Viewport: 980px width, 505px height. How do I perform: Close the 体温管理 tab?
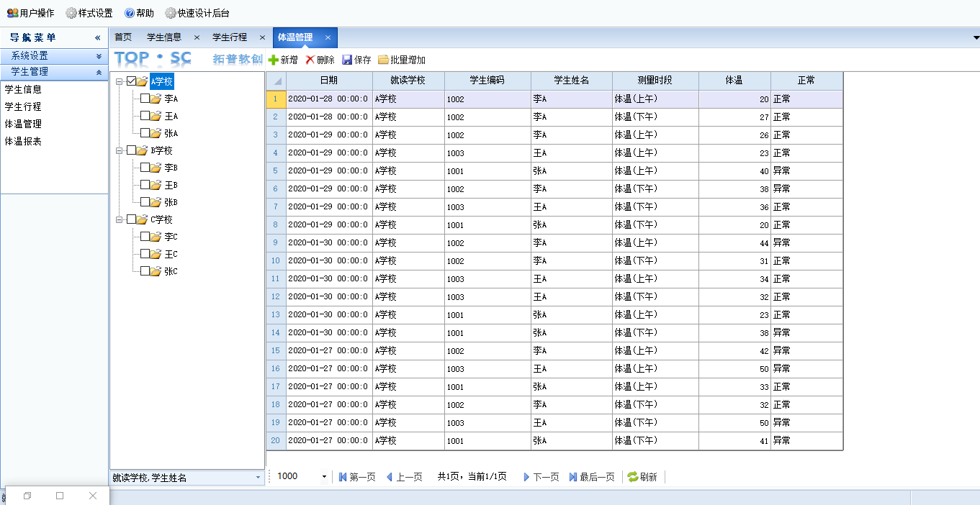point(328,37)
